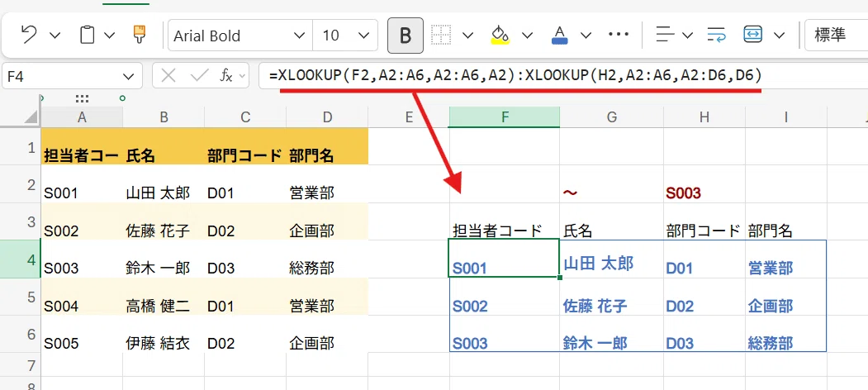
Task: Click cell B3 佐藤 花子
Action: (164, 221)
